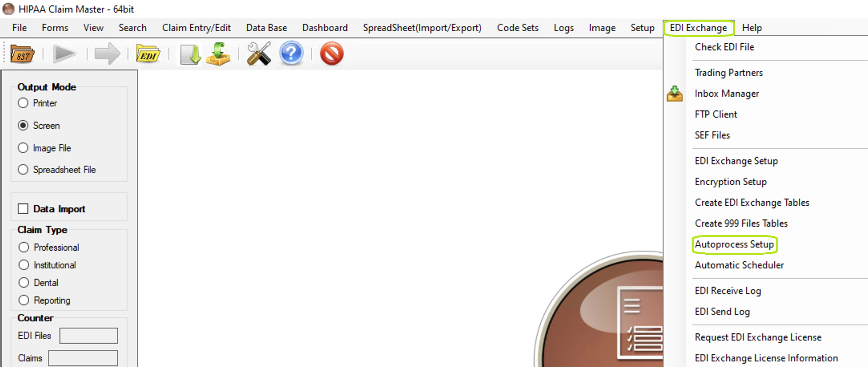The height and width of the screenshot is (367, 868).
Task: Open EDI Exchange Setup
Action: pyautogui.click(x=737, y=161)
